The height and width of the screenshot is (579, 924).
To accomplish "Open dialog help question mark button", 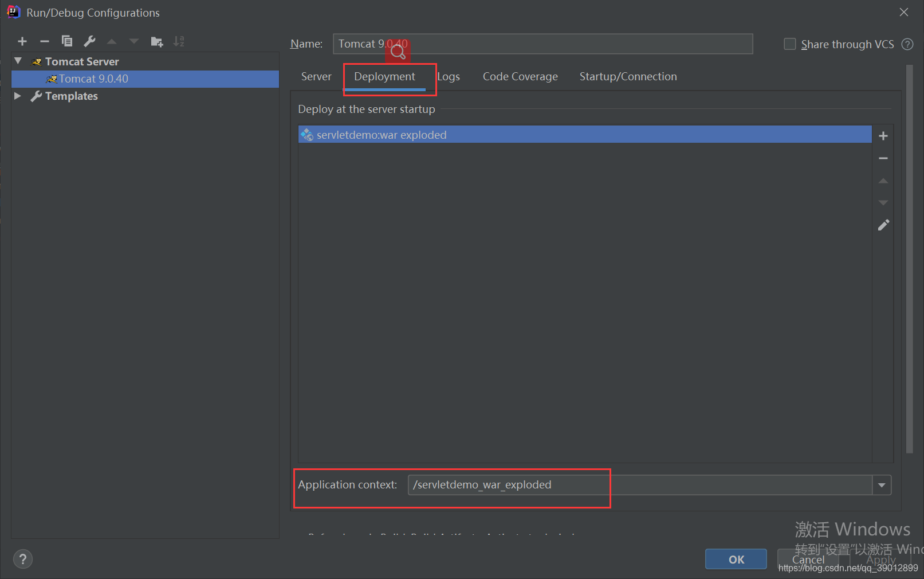I will pyautogui.click(x=23, y=559).
